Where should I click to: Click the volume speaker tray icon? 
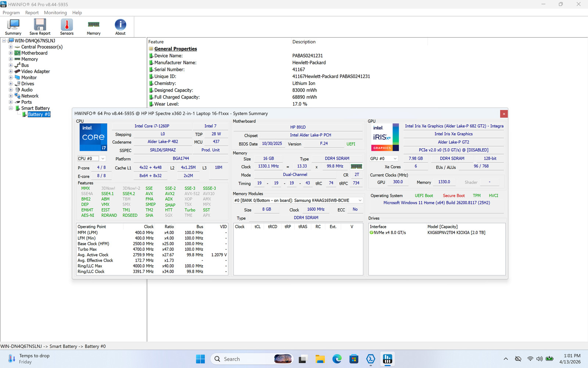pyautogui.click(x=539, y=359)
